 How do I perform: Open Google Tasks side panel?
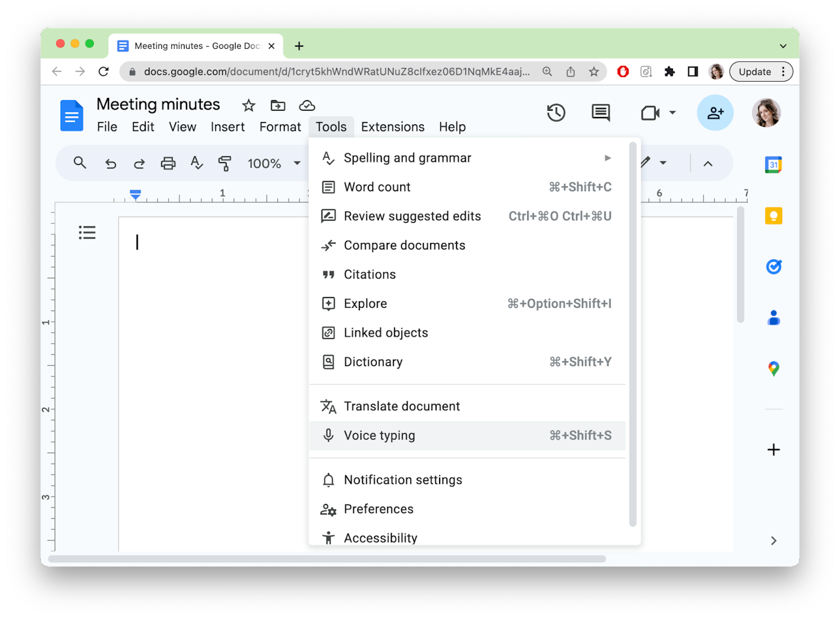click(x=774, y=266)
